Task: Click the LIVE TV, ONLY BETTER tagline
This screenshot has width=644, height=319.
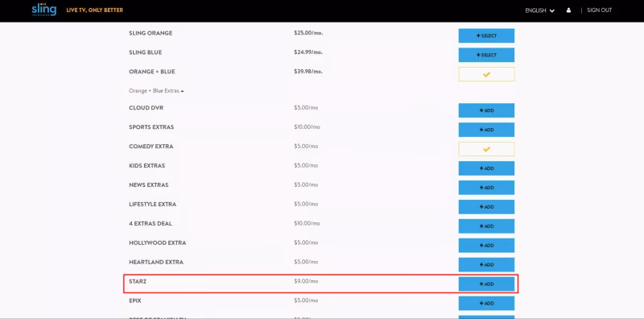Action: (x=94, y=10)
